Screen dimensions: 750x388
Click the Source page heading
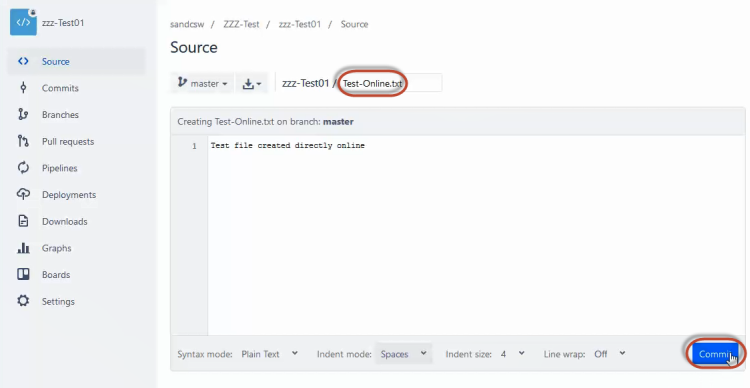(194, 47)
